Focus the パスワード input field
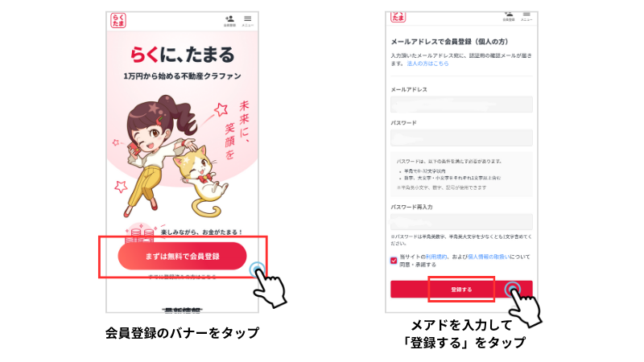 coord(461,138)
